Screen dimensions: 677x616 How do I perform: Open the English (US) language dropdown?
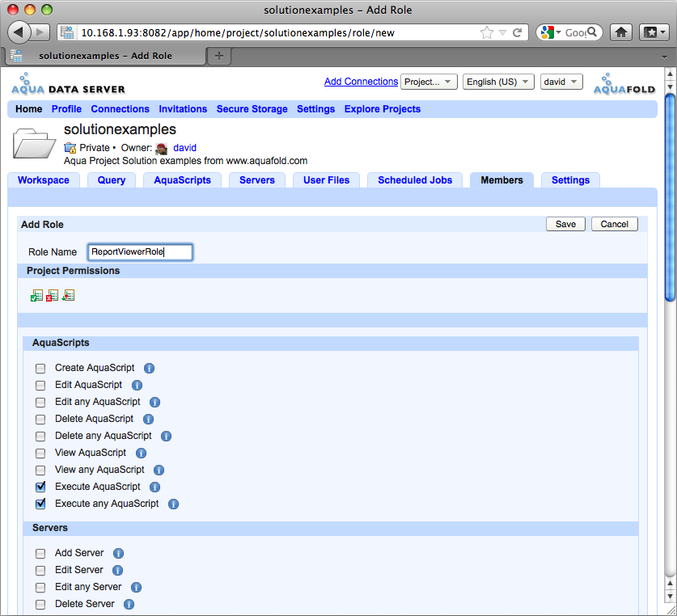498,82
